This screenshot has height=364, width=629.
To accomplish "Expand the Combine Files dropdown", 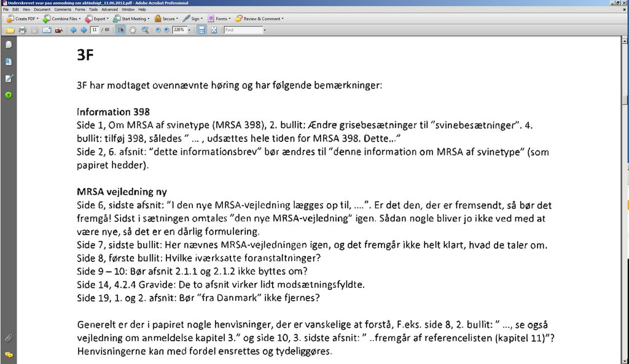I will click(79, 18).
